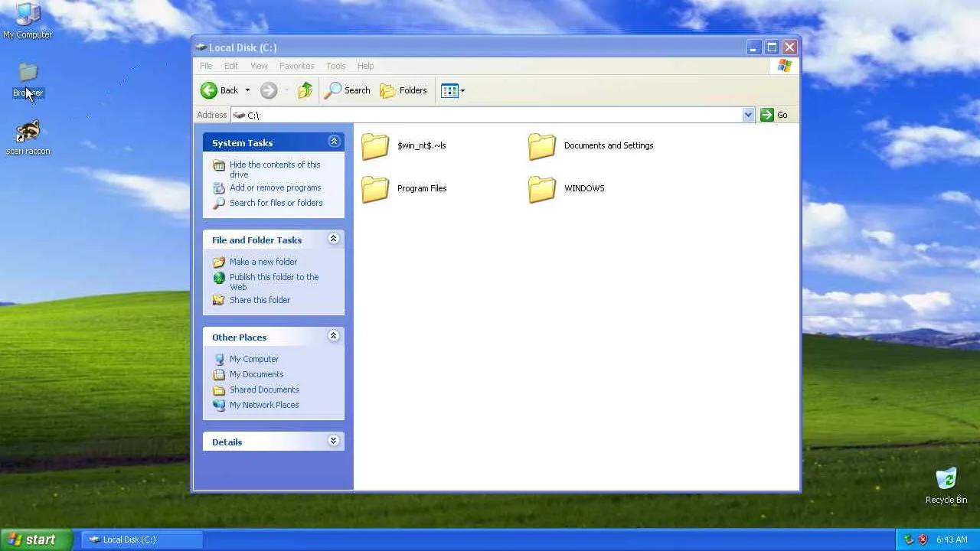The height and width of the screenshot is (551, 980).
Task: Click the Local Disk (C:) taskbar button
Action: click(x=142, y=540)
